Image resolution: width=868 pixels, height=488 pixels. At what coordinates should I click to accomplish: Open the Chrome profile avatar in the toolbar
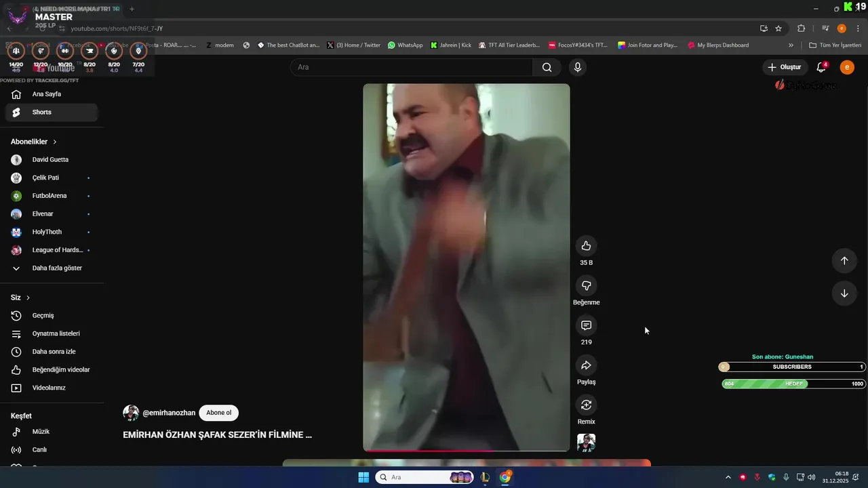point(842,28)
